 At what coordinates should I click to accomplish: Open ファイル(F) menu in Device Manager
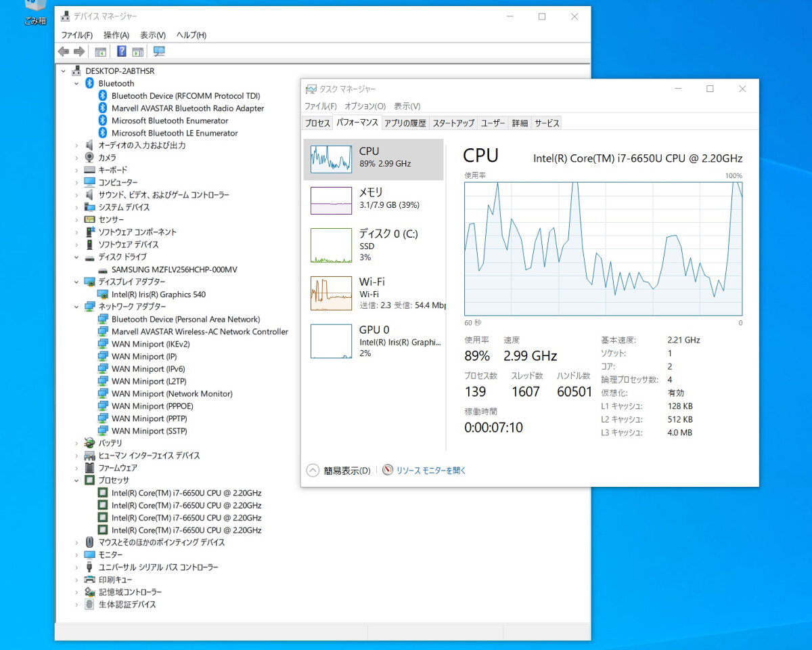pyautogui.click(x=76, y=35)
